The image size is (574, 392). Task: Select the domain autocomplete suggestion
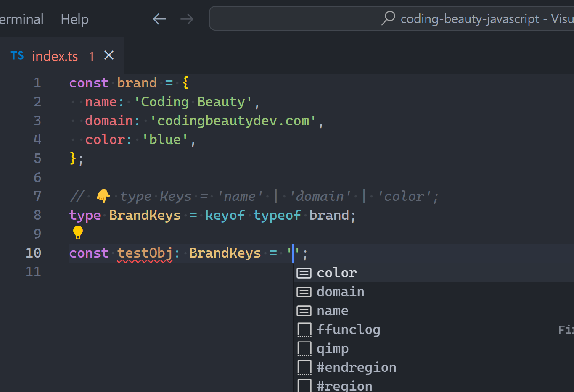[340, 292]
